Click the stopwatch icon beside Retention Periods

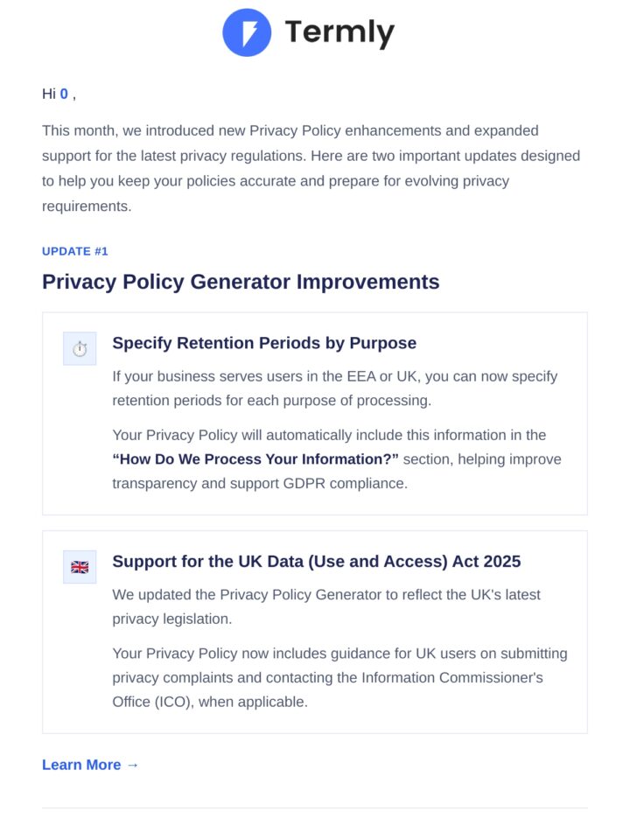point(80,349)
